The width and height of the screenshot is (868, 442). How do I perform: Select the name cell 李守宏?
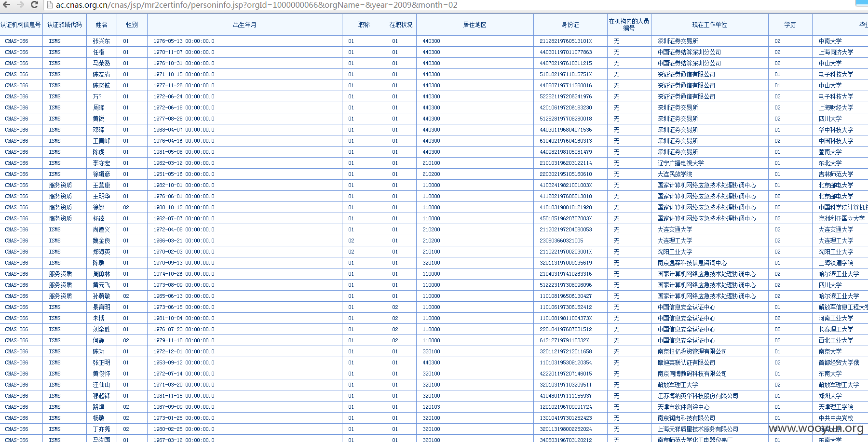point(102,163)
